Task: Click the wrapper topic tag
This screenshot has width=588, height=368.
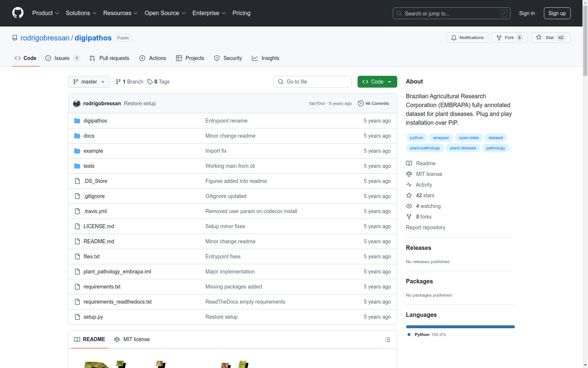Action: click(441, 138)
